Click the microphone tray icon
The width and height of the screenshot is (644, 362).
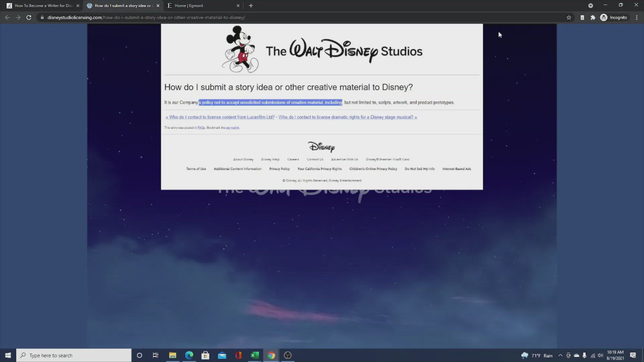point(585,355)
